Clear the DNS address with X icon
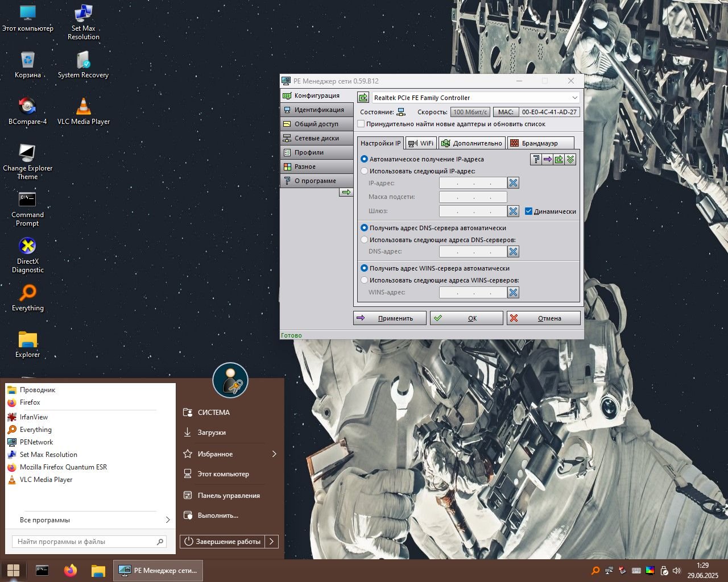 point(513,252)
